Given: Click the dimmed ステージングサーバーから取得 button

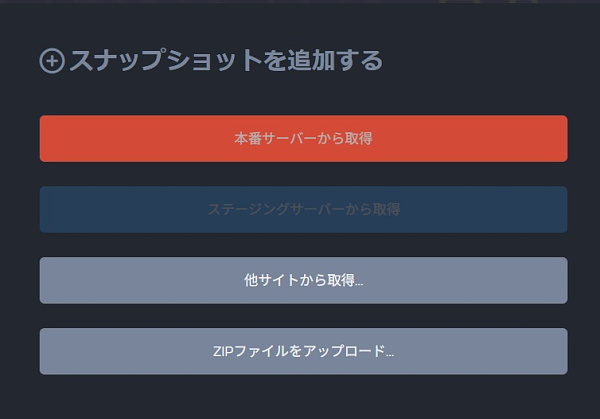Looking at the screenshot, I should 303,209.
